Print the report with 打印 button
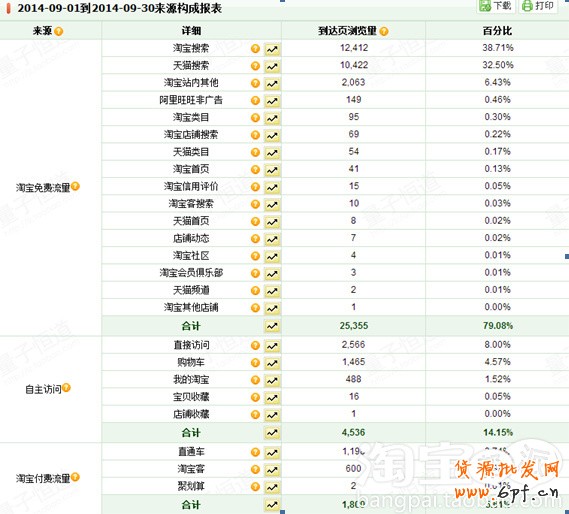The width and height of the screenshot is (569, 514). (x=538, y=6)
